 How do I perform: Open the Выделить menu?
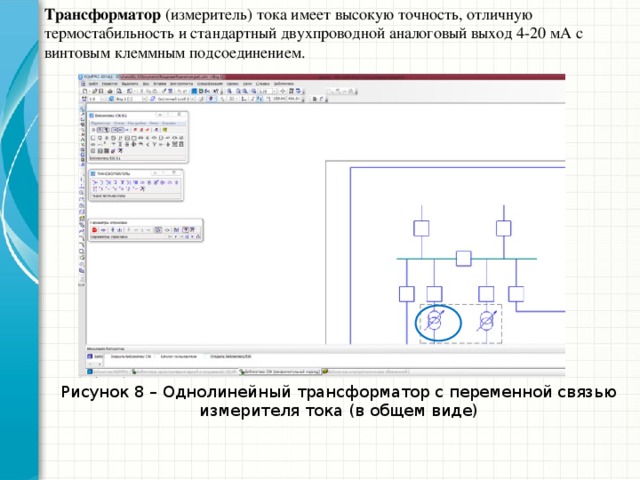(x=130, y=84)
